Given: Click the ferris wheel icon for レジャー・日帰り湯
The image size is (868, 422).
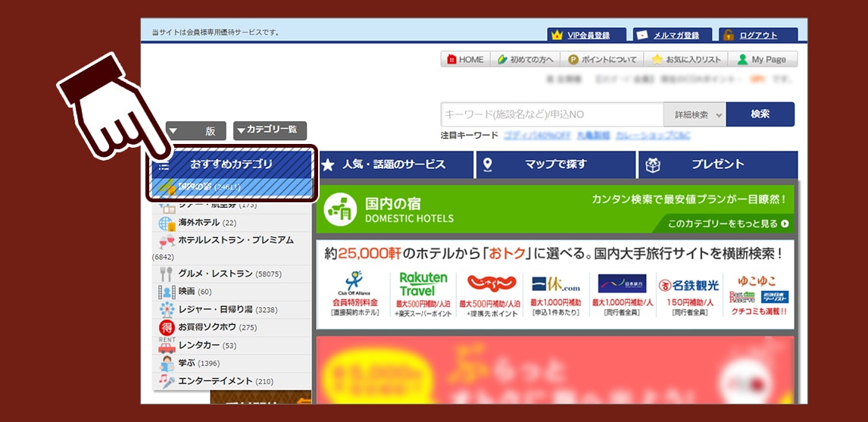Looking at the screenshot, I should pos(167,310).
